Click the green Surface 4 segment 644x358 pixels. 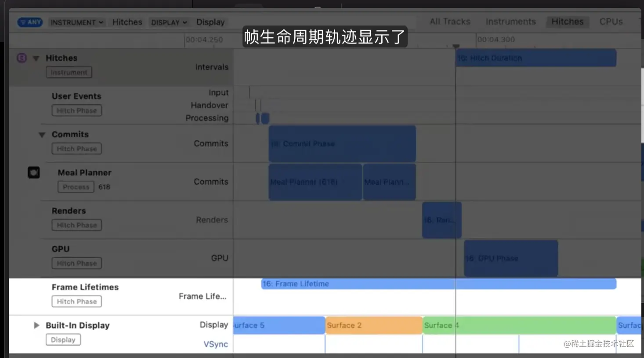(519, 325)
